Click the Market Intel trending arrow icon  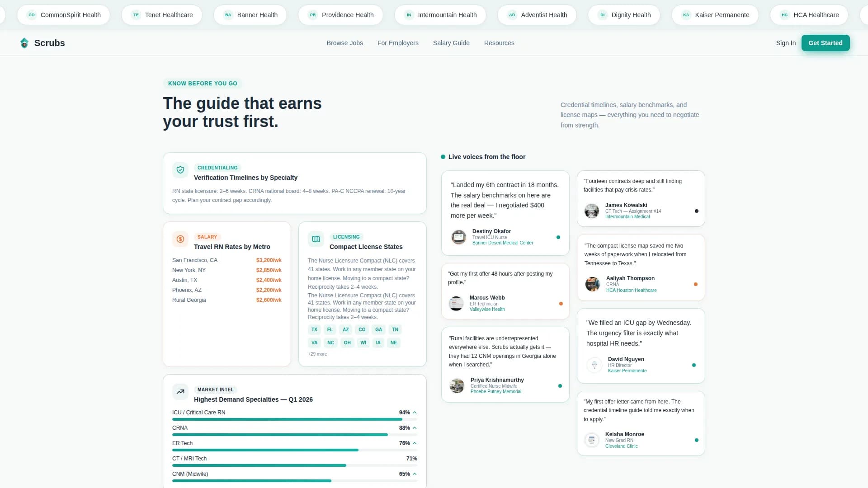click(x=180, y=392)
